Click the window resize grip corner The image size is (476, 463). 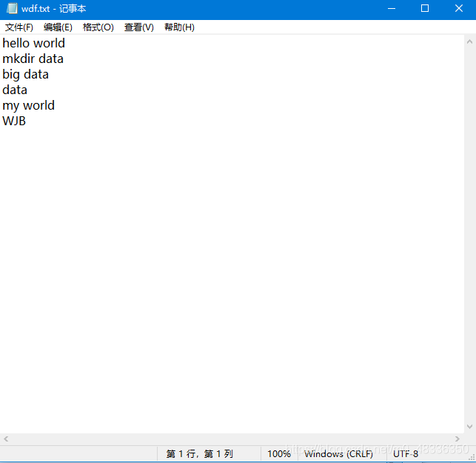(x=472, y=458)
